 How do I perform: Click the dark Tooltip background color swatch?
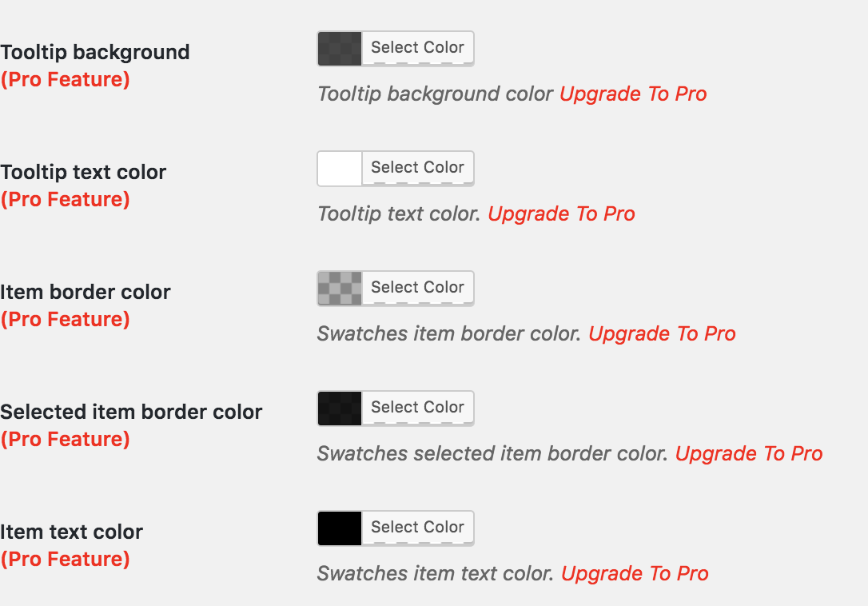340,48
